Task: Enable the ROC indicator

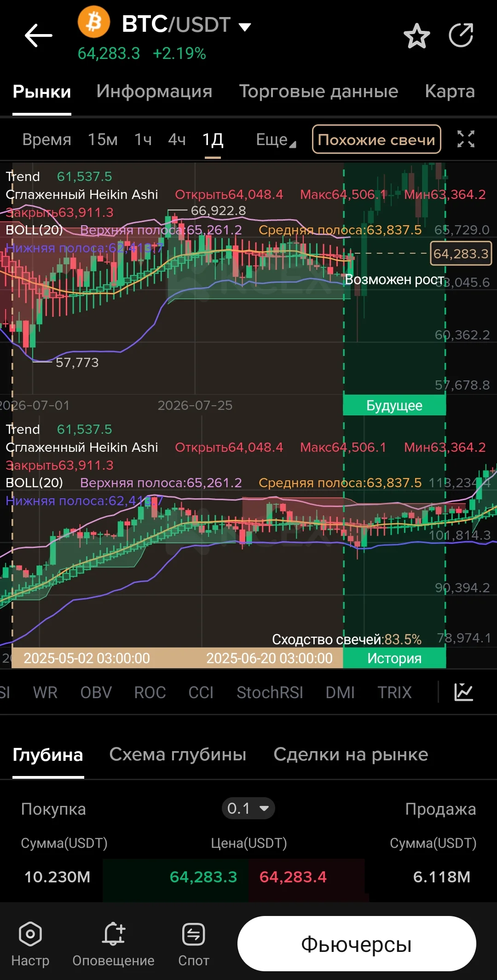Action: pyautogui.click(x=150, y=692)
